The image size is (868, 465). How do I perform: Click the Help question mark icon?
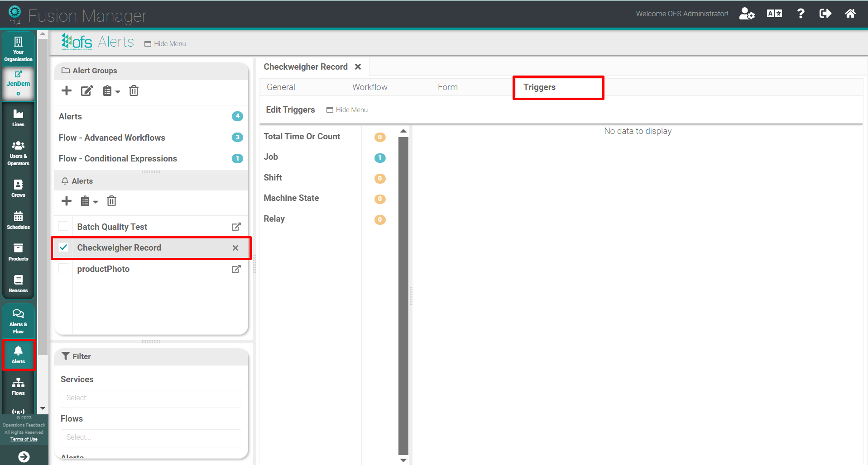pyautogui.click(x=801, y=14)
